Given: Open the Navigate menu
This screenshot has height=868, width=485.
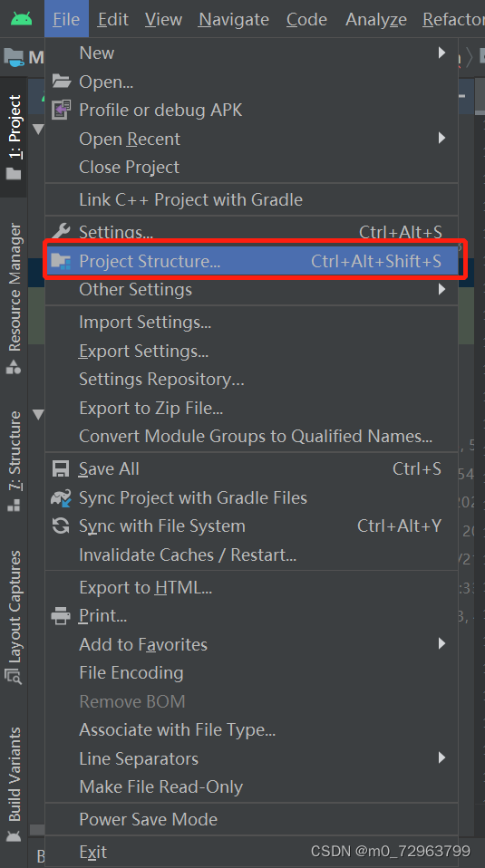Looking at the screenshot, I should pos(234,19).
